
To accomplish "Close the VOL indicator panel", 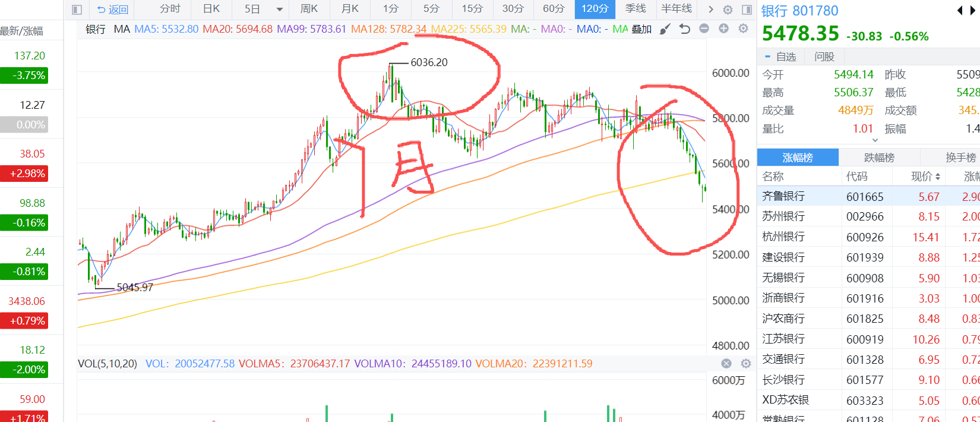I will 726,363.
